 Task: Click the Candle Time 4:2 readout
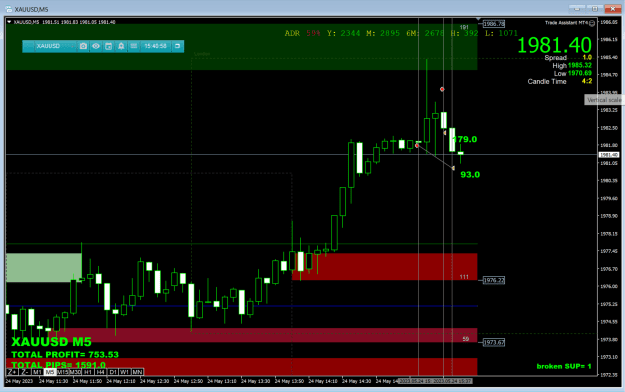click(560, 81)
